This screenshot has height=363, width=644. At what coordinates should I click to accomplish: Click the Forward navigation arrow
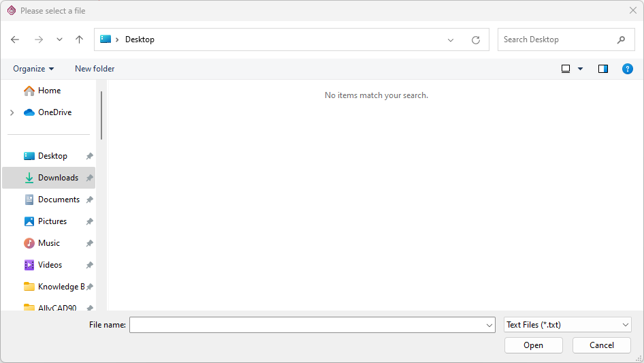click(38, 40)
